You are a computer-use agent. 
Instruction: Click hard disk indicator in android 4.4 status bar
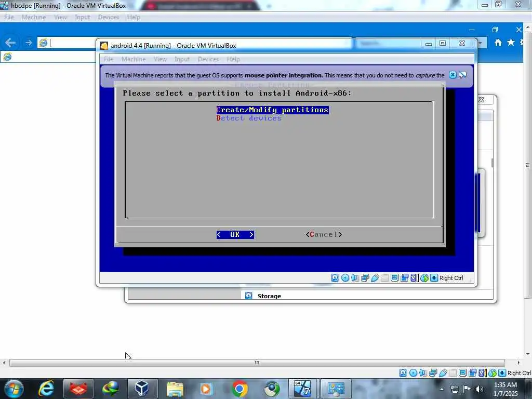pyautogui.click(x=335, y=278)
